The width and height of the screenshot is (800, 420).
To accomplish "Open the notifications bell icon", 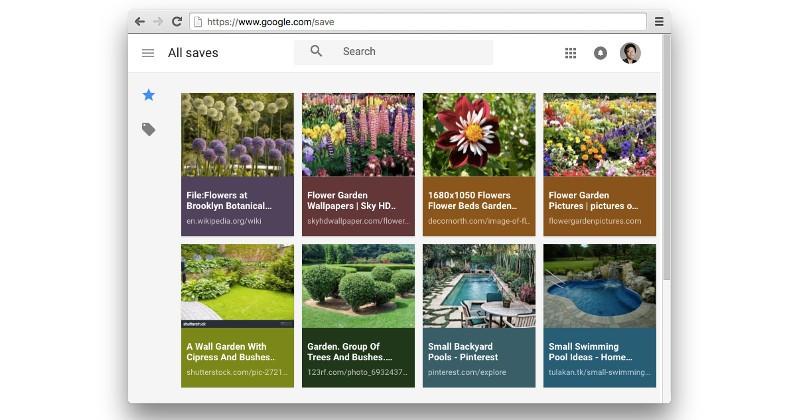I will point(601,53).
